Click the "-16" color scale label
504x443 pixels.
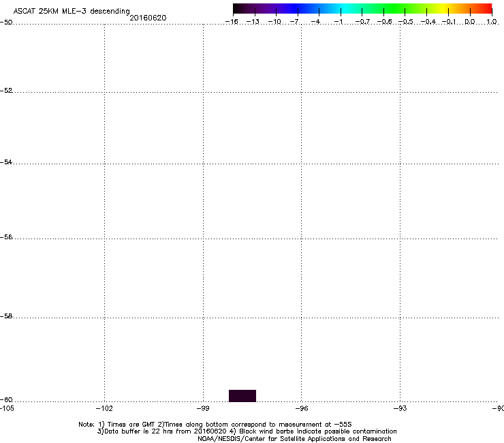point(232,22)
